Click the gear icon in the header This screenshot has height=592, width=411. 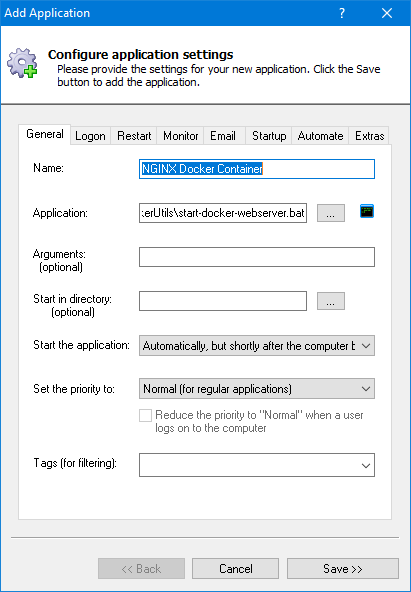[x=22, y=63]
